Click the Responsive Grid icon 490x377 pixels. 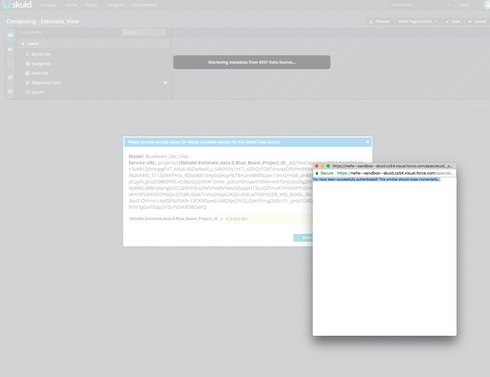tap(27, 83)
